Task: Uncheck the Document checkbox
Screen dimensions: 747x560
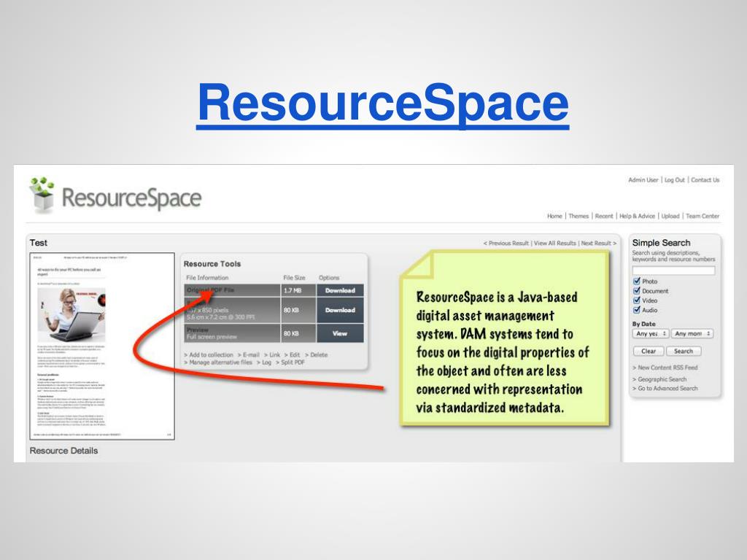Action: click(636, 290)
